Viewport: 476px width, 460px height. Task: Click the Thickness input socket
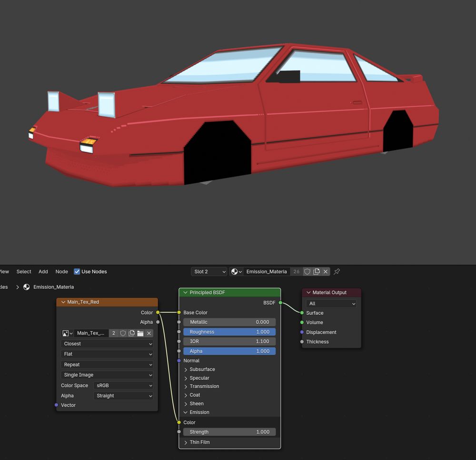pos(302,342)
